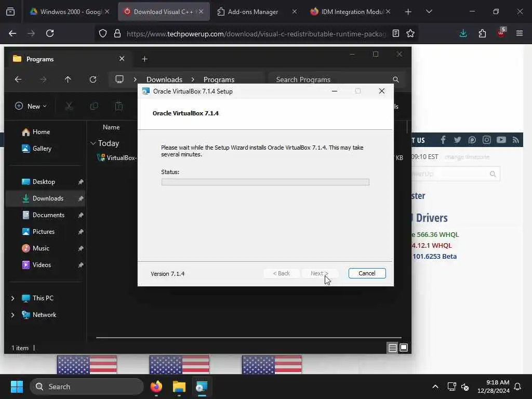This screenshot has height=399, width=532.
Task: Open Firefox from the taskbar
Action: (156, 387)
